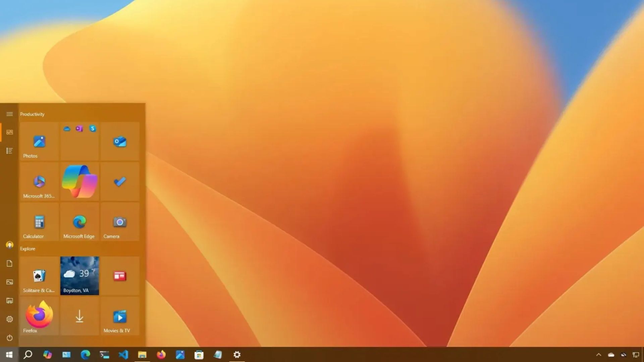Open Windows Terminal from the taskbar
Image resolution: width=644 pixels, height=362 pixels.
(x=104, y=354)
